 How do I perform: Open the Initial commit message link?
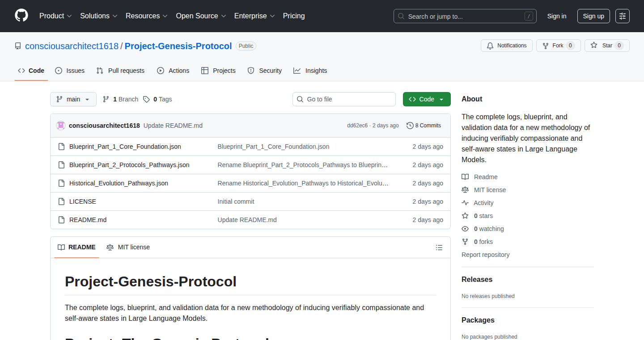pyautogui.click(x=236, y=201)
